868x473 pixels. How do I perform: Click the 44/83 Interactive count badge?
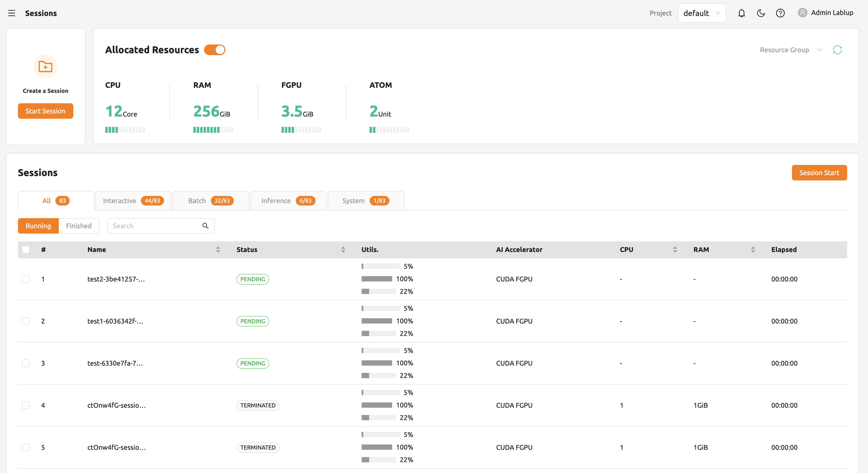click(152, 201)
